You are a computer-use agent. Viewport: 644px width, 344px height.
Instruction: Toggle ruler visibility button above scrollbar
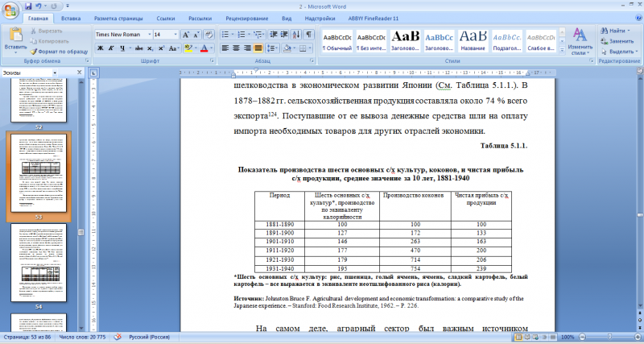[640, 72]
